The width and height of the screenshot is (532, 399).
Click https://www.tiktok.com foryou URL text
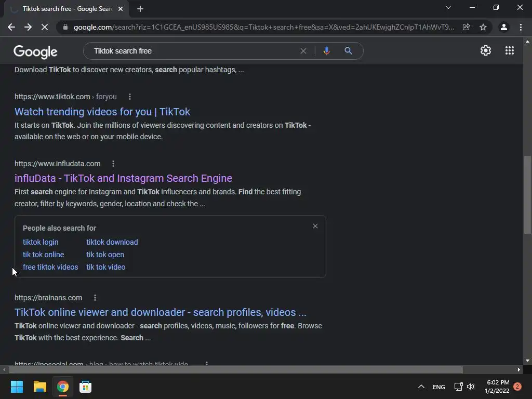point(65,97)
